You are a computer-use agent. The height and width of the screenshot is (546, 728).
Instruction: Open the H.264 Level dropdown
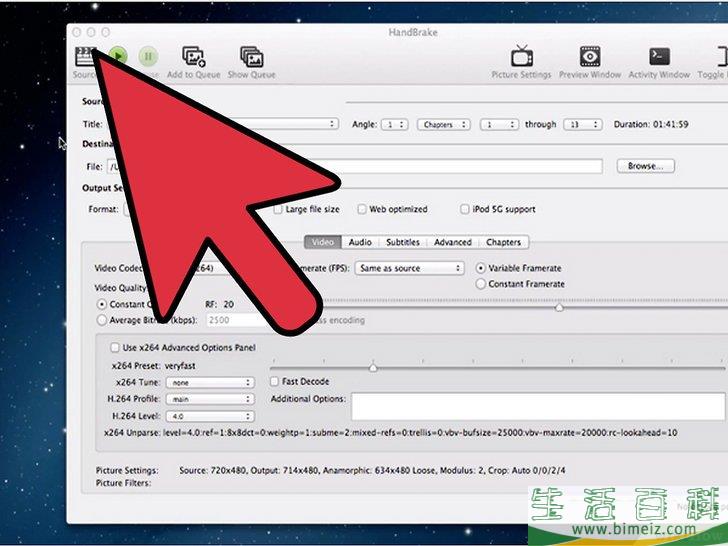tap(210, 416)
